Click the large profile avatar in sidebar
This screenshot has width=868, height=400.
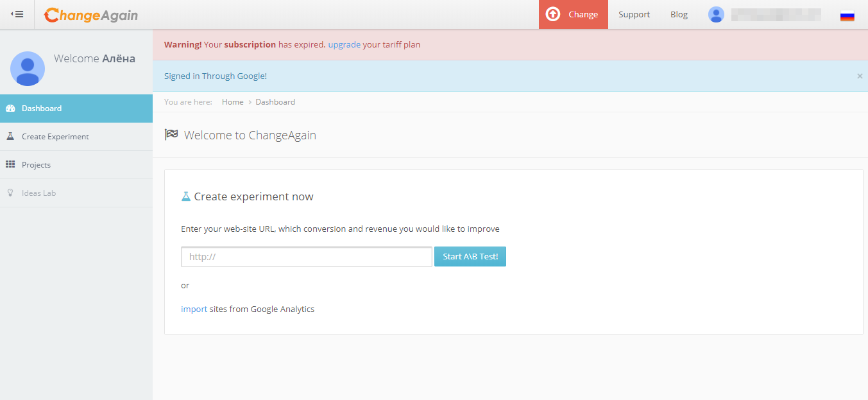coord(28,69)
